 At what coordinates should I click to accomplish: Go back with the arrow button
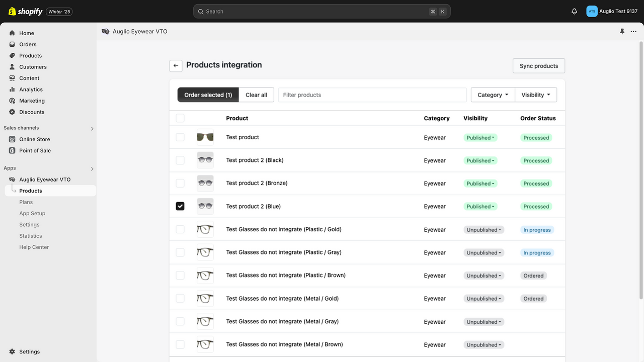(176, 66)
